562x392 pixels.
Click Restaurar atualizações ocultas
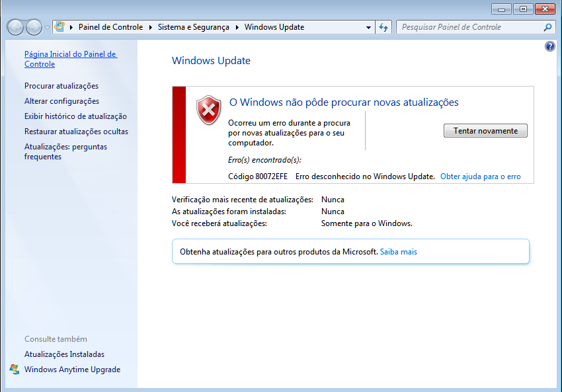[x=76, y=132]
